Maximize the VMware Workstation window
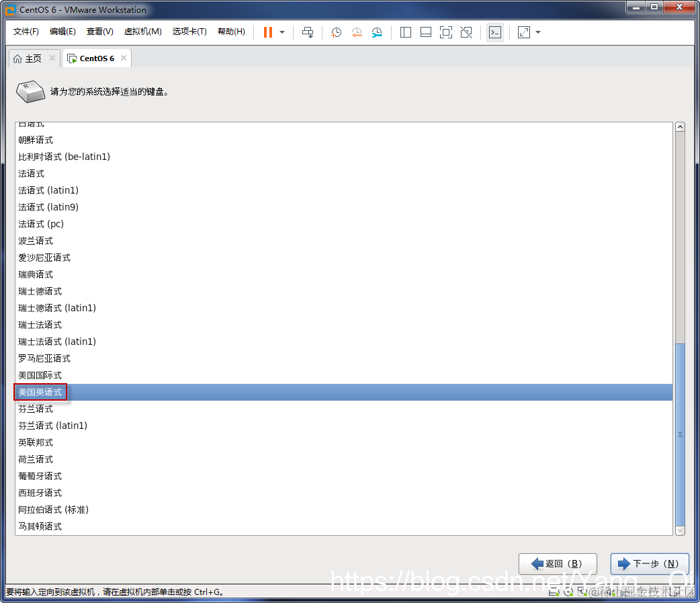The width and height of the screenshot is (700, 603). click(654, 7)
